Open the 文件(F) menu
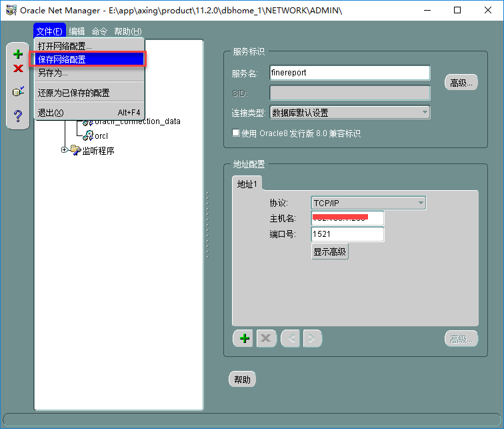The height and width of the screenshot is (429, 504). pyautogui.click(x=49, y=31)
